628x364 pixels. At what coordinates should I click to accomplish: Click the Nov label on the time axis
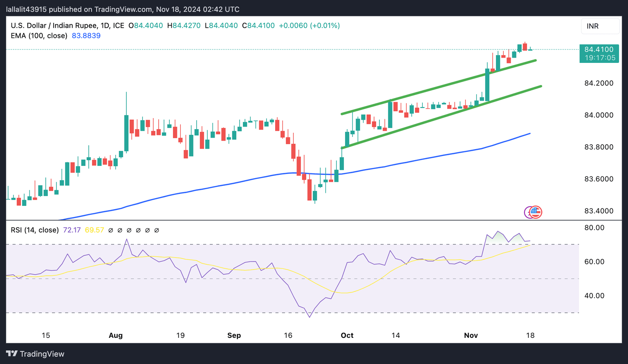pyautogui.click(x=471, y=335)
